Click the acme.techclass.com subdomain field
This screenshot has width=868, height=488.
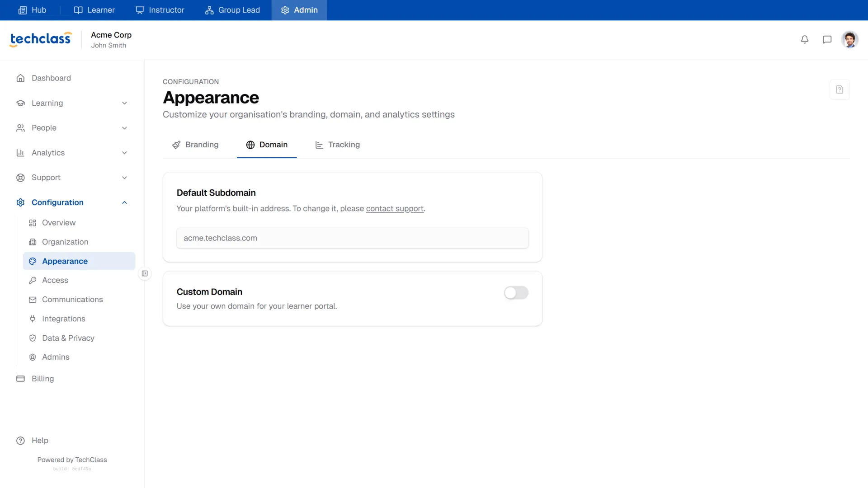point(353,238)
